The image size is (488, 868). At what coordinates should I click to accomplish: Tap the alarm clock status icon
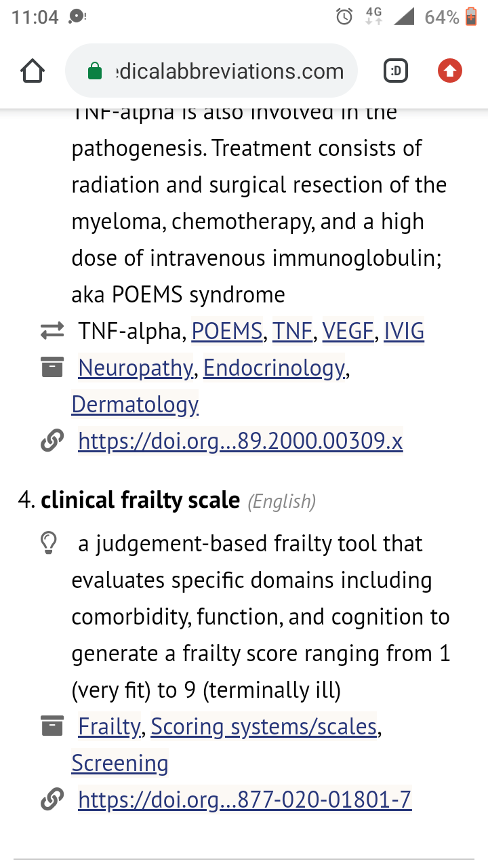point(344,17)
